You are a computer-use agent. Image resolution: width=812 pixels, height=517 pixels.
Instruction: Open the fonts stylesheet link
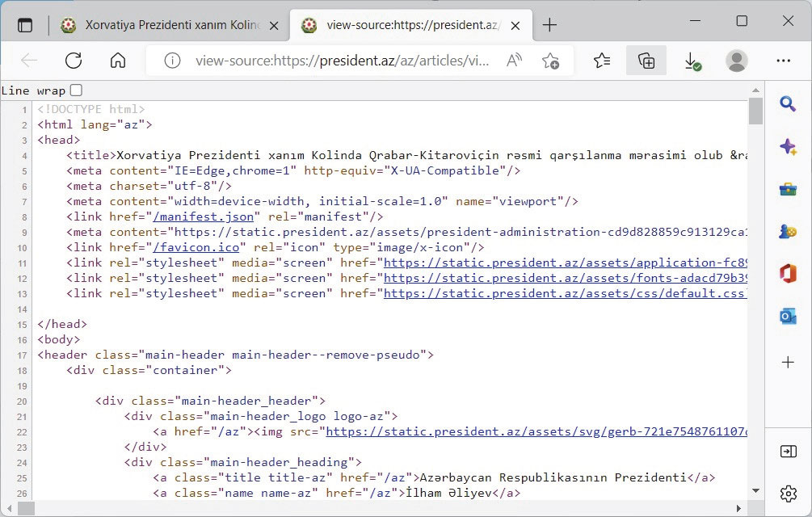(x=565, y=279)
